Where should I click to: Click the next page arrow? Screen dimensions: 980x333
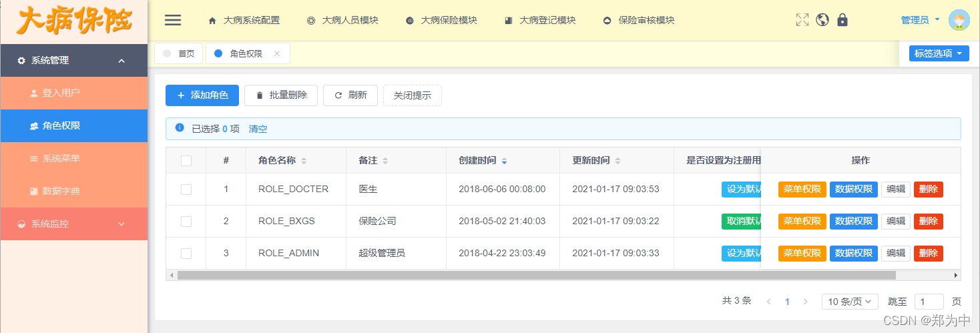pyautogui.click(x=806, y=302)
